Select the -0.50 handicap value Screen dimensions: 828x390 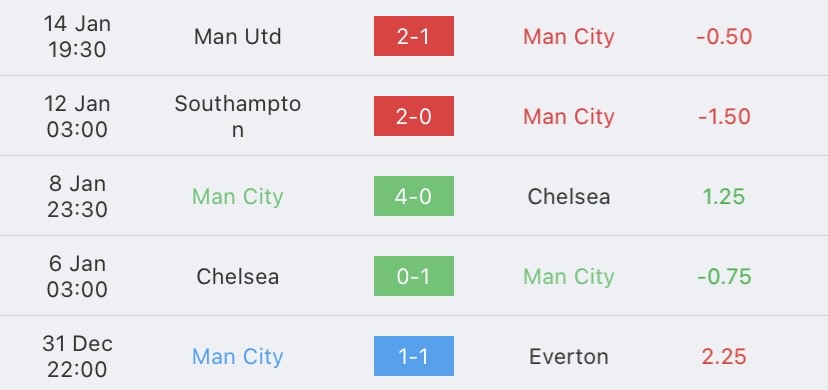pyautogui.click(x=724, y=37)
